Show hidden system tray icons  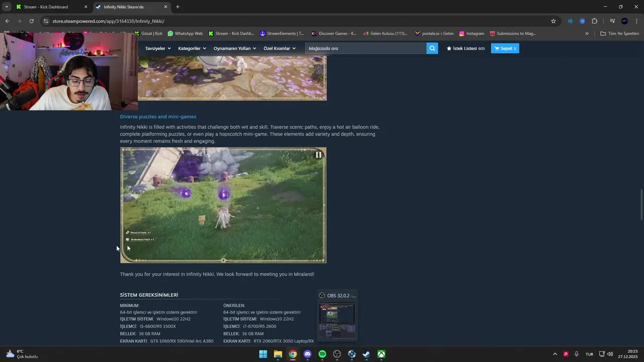(555, 354)
